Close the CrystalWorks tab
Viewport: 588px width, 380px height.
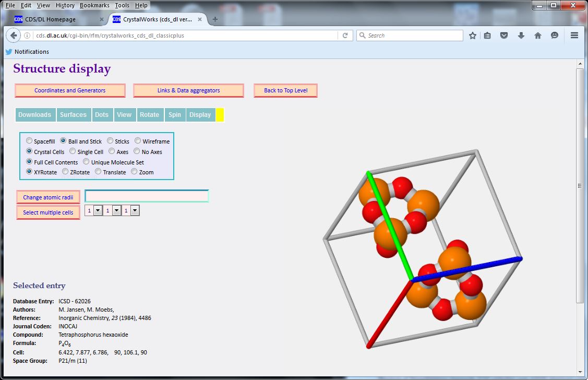200,19
